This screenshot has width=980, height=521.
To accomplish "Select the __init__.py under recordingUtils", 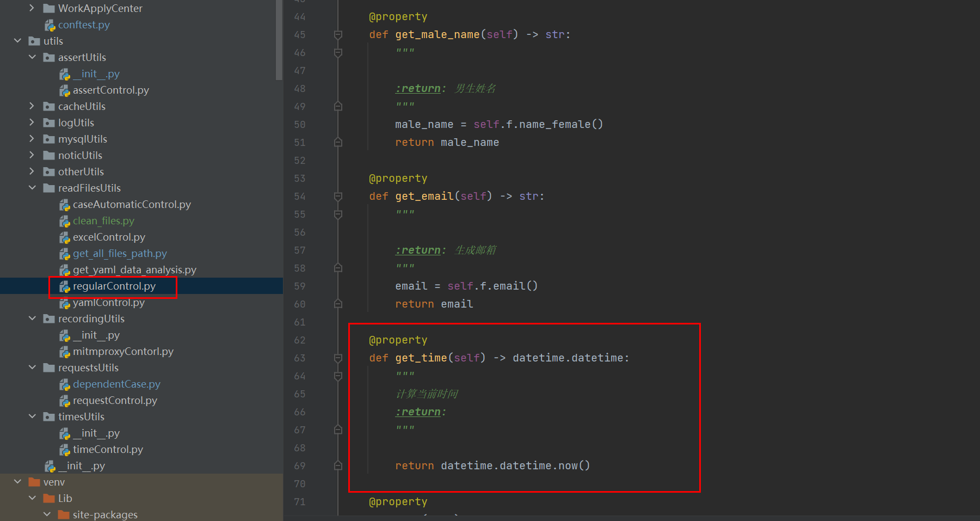I will tap(96, 335).
